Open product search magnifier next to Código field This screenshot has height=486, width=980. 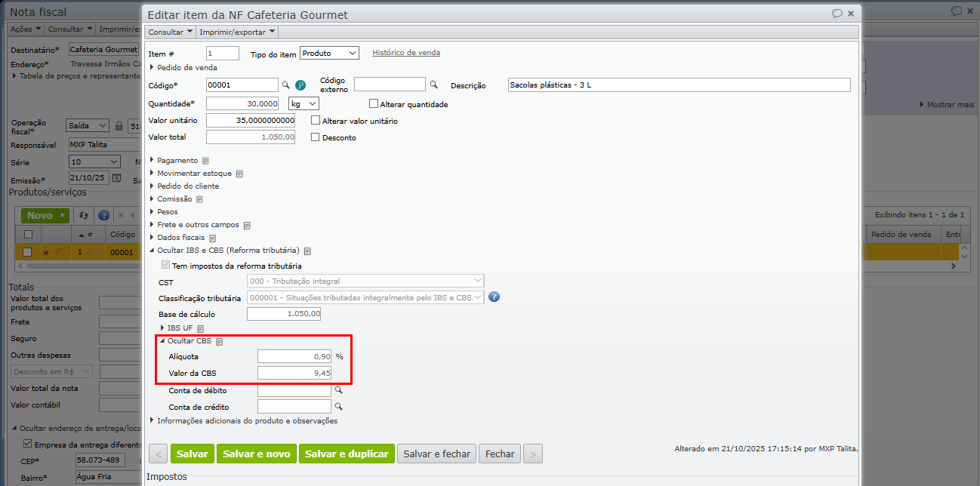286,85
